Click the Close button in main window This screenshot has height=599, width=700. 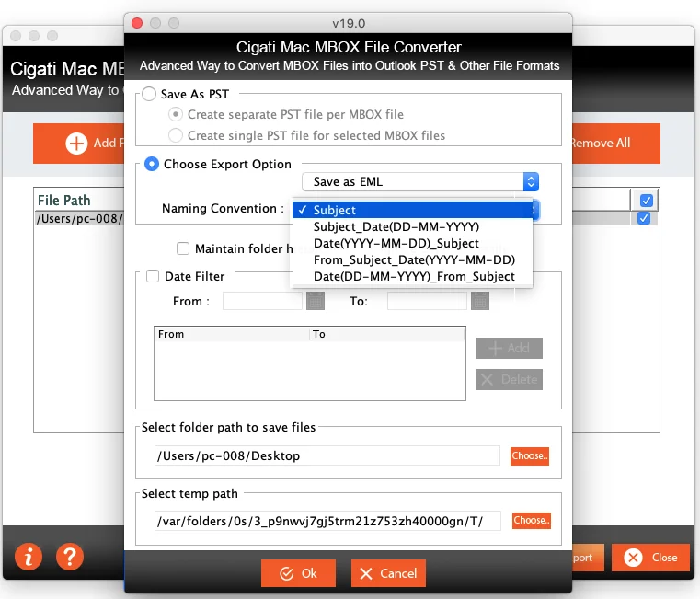coord(650,558)
